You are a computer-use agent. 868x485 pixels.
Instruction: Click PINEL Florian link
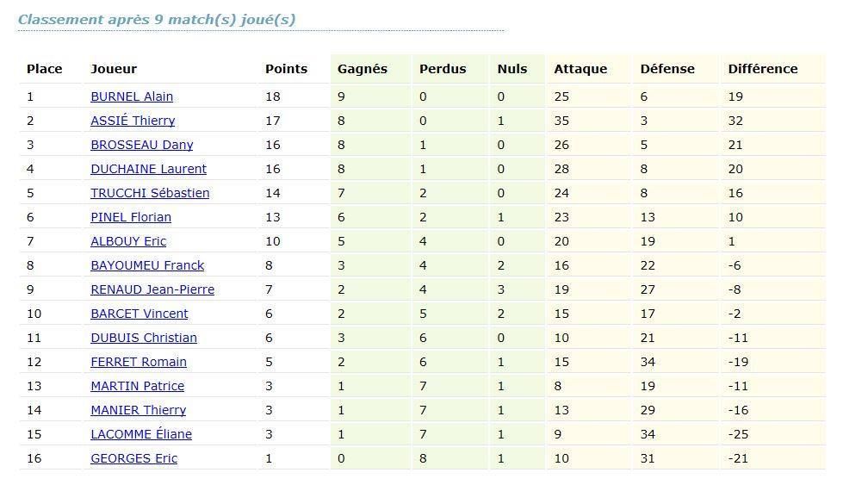131,217
